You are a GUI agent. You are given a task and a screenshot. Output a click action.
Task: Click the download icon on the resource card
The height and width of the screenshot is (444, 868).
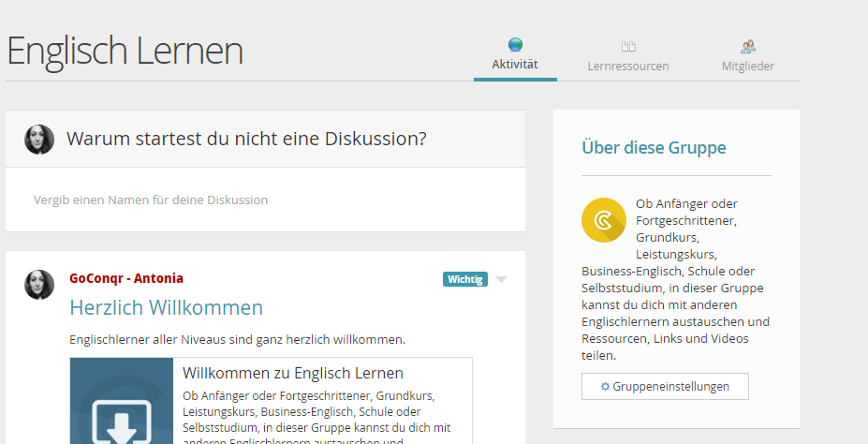tap(122, 417)
